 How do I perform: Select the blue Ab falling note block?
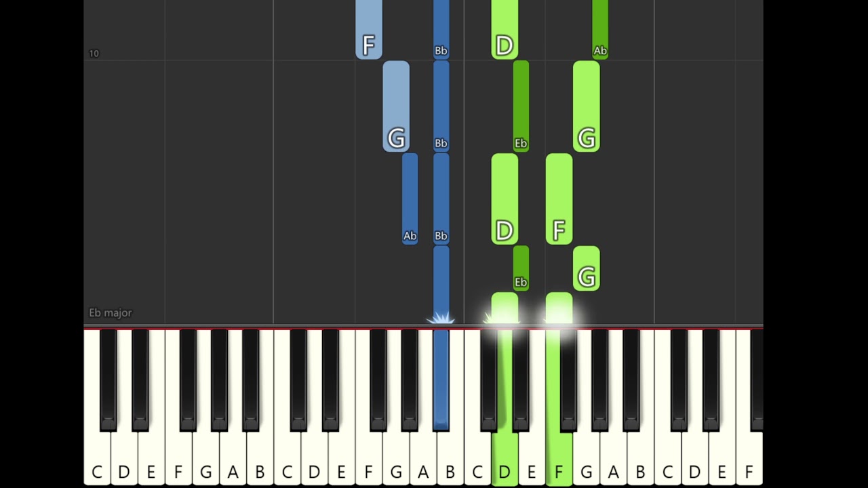[x=410, y=199]
